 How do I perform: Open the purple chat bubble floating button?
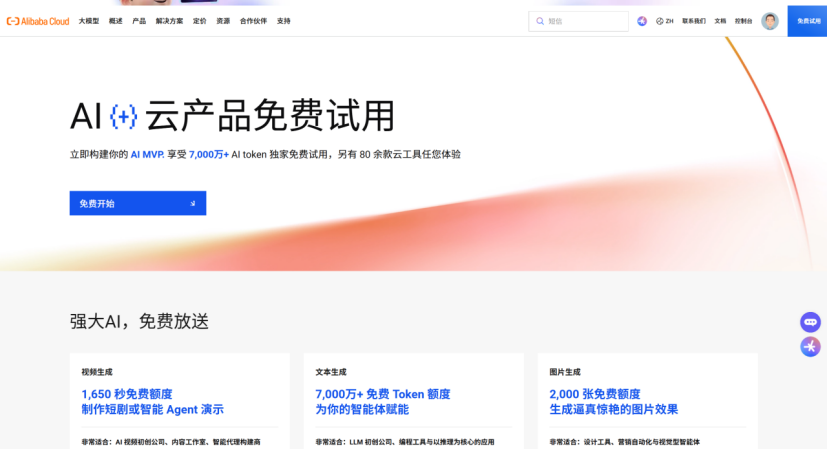click(810, 322)
